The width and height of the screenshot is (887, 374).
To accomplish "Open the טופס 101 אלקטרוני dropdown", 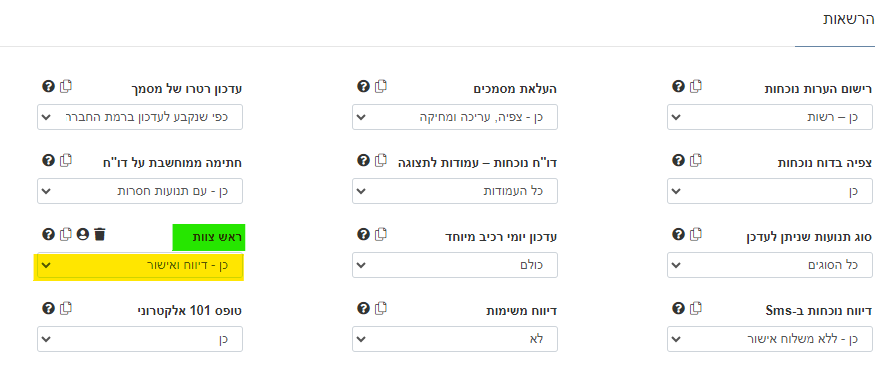I will coord(140,339).
